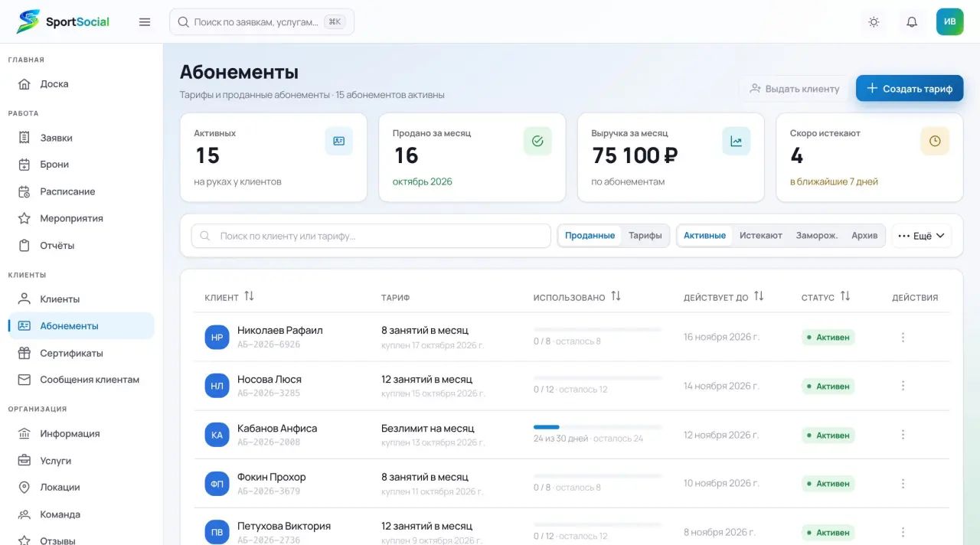
Task: Click Кабанов Анфиса usage progress bar
Action: (597, 427)
